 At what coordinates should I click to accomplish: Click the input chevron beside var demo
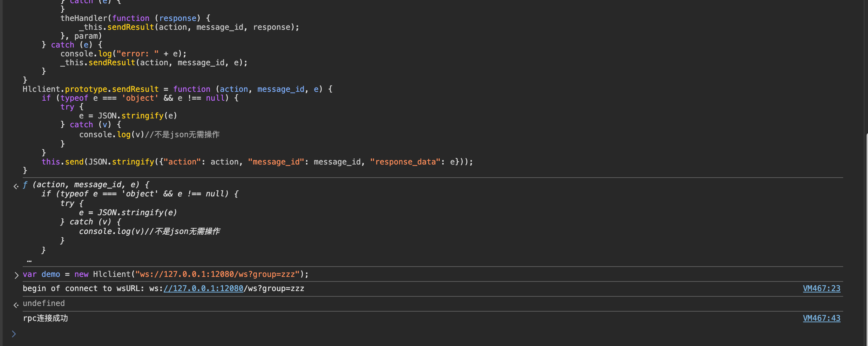click(x=16, y=275)
